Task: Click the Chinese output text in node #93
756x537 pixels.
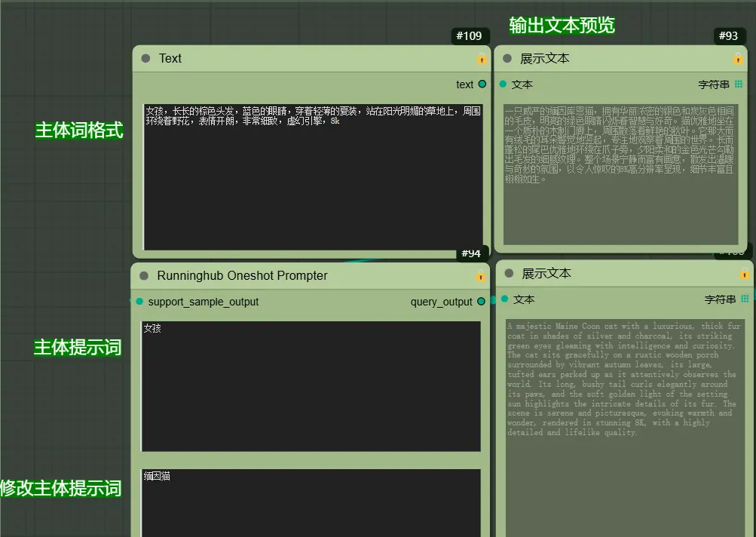Action: pyautogui.click(x=620, y=174)
